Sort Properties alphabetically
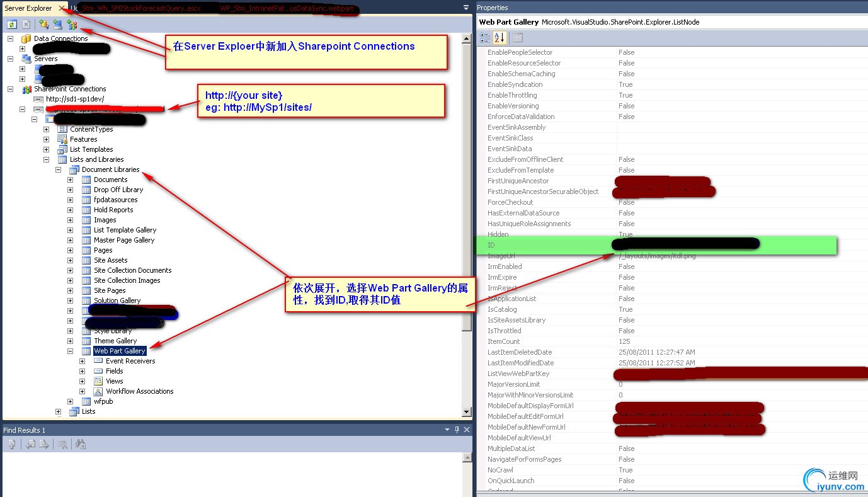This screenshot has height=497, width=868. (x=499, y=38)
